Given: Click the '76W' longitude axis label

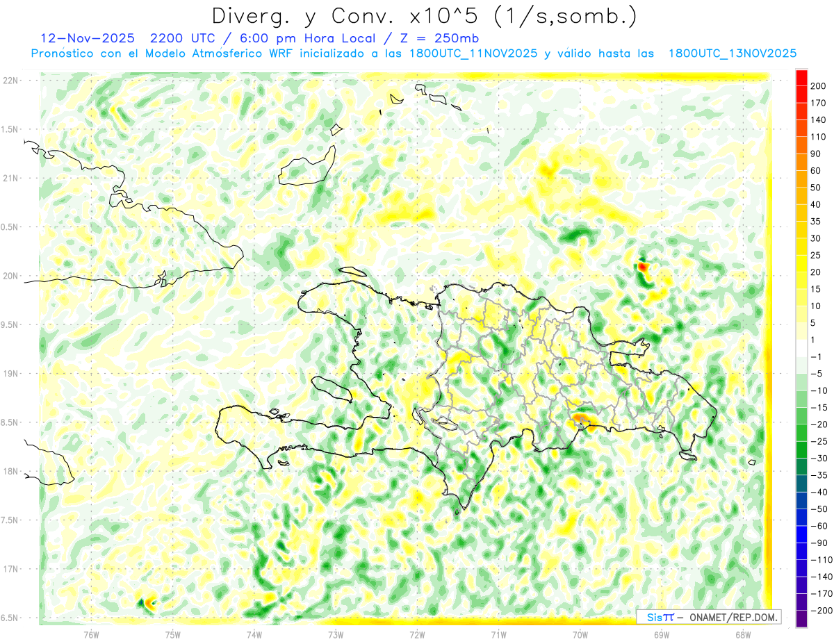Looking at the screenshot, I should [x=91, y=635].
